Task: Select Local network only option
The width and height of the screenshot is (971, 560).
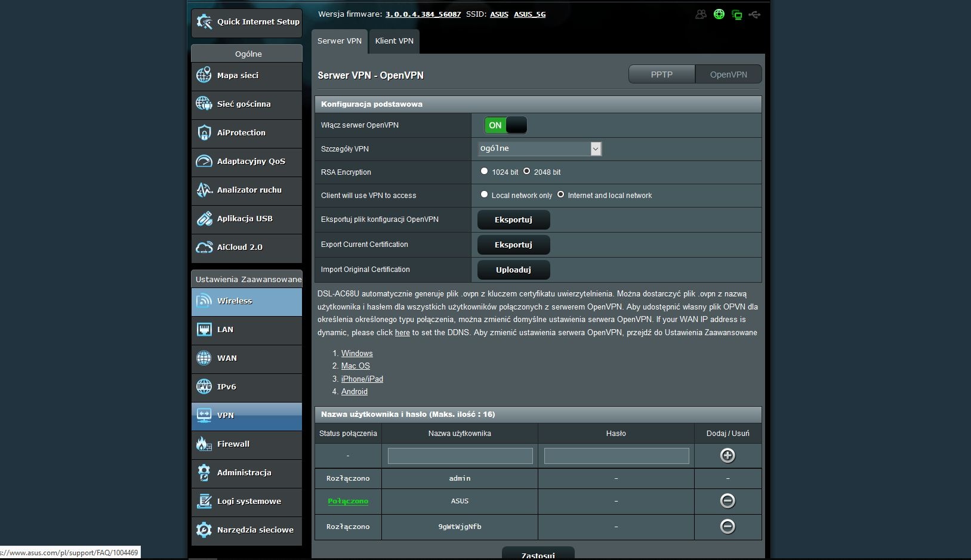Action: coord(485,194)
